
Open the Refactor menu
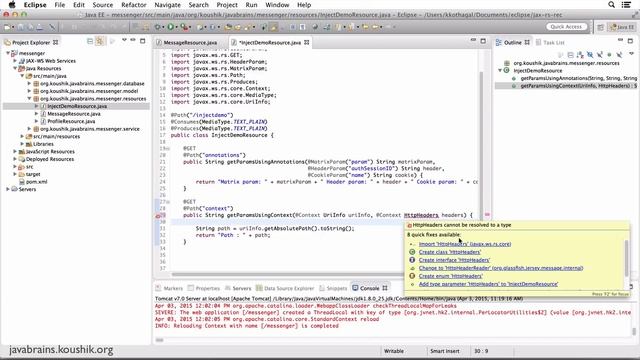133,5
